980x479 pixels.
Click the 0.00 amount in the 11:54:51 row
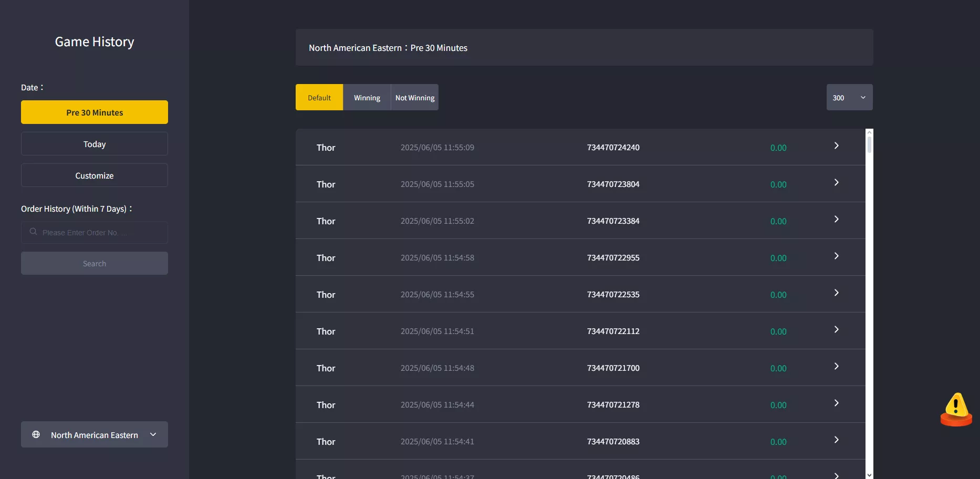778,332
